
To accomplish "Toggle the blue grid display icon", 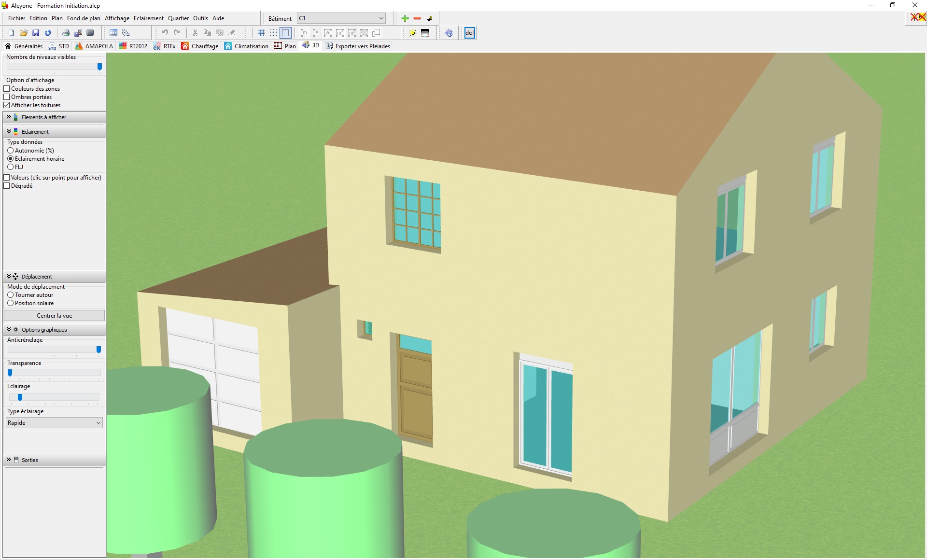I will click(261, 33).
